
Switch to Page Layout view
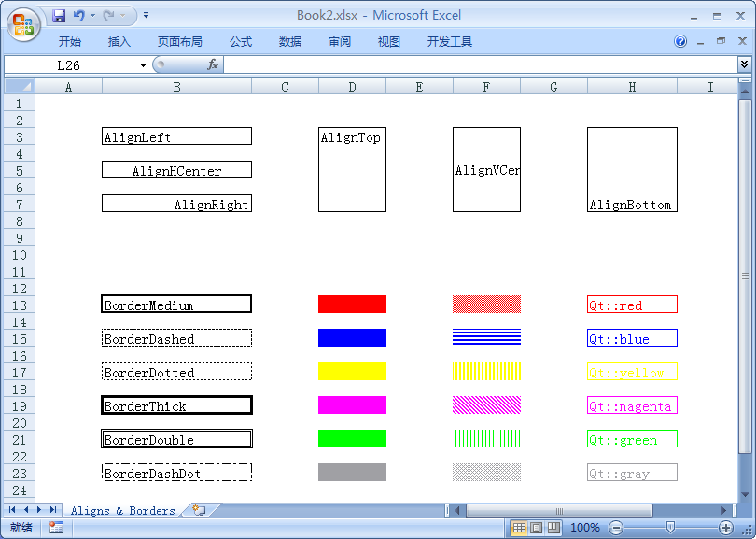[536, 528]
